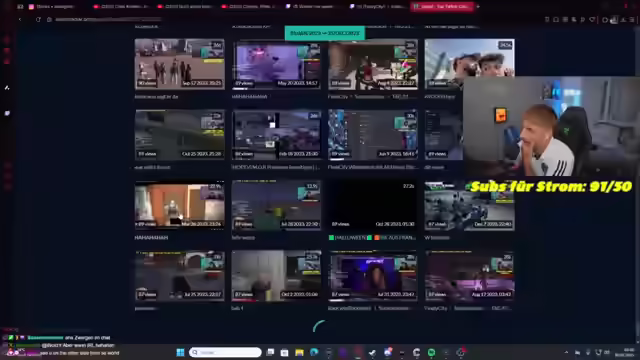Click the browser reload icon

38,19
